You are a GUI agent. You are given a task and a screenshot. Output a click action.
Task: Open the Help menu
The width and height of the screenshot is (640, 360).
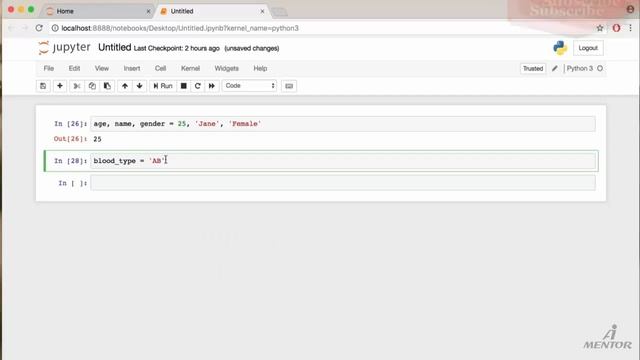click(x=260, y=68)
